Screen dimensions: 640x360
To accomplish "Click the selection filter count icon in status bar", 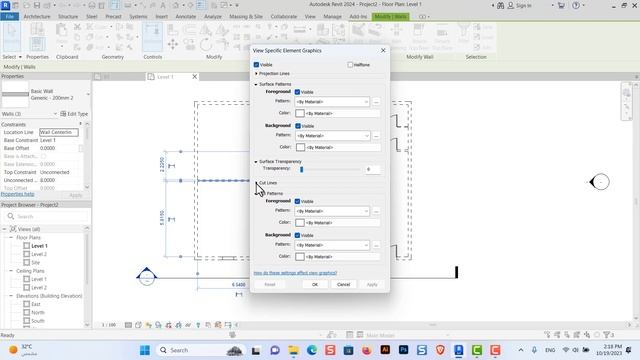I will (609, 335).
